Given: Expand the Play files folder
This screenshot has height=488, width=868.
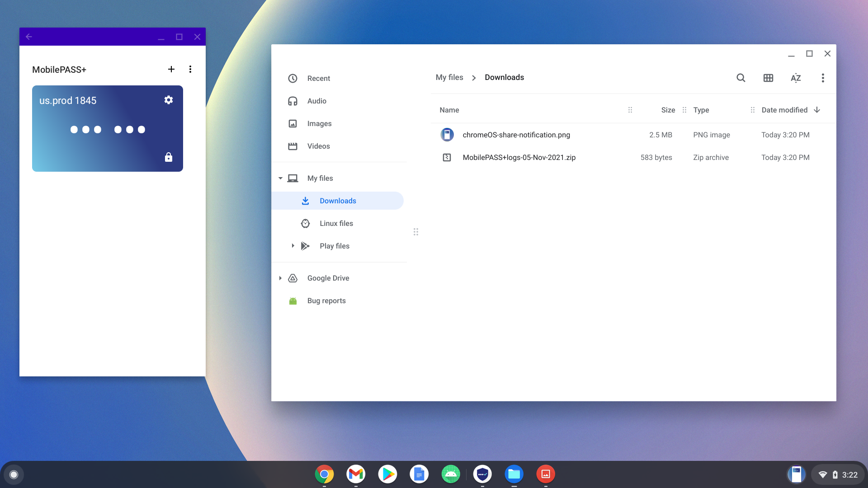Looking at the screenshot, I should pyautogui.click(x=293, y=246).
